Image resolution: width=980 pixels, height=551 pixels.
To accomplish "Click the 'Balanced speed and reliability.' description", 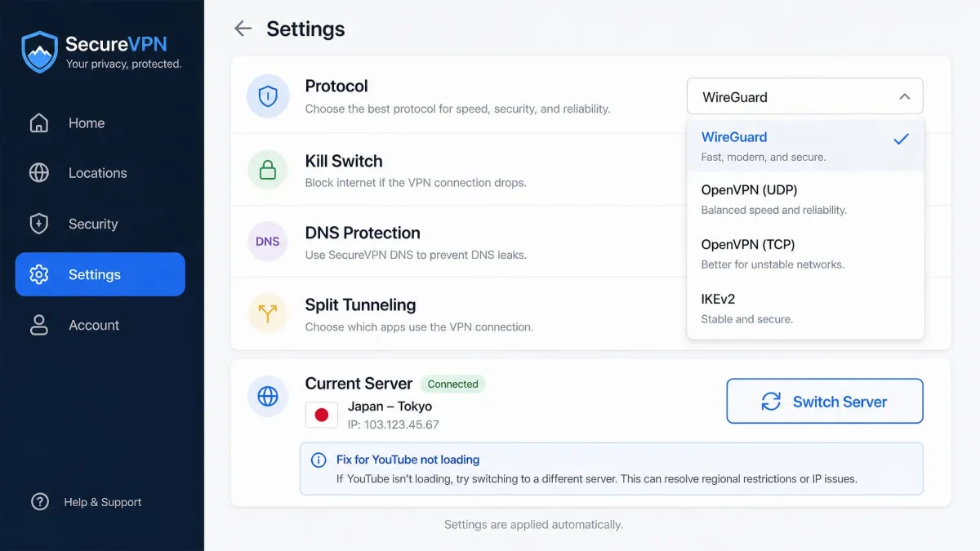I will (x=774, y=210).
